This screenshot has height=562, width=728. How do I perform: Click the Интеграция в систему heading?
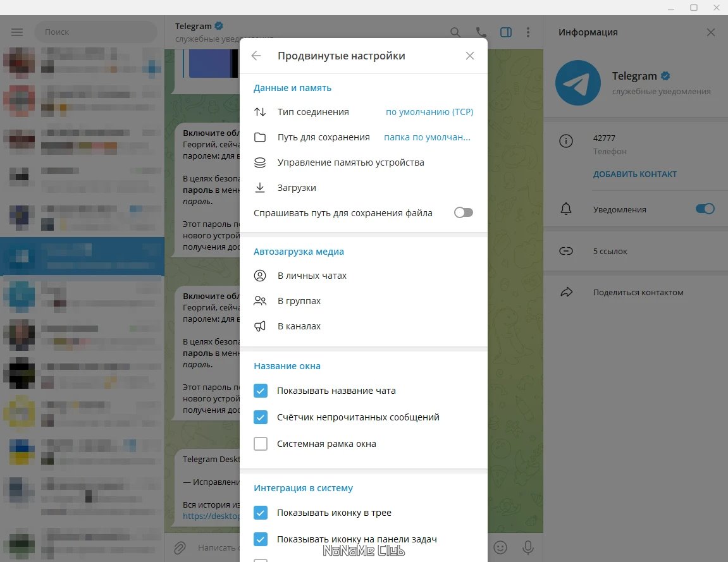coord(303,488)
